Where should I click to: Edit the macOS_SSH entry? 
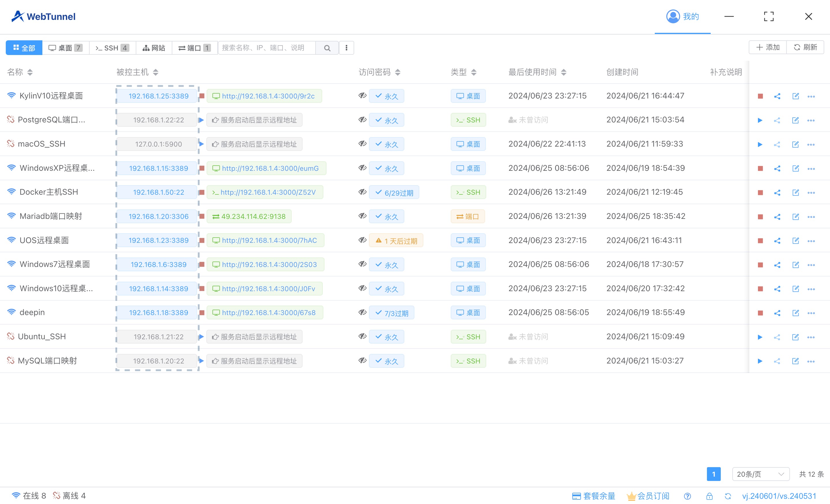(796, 145)
